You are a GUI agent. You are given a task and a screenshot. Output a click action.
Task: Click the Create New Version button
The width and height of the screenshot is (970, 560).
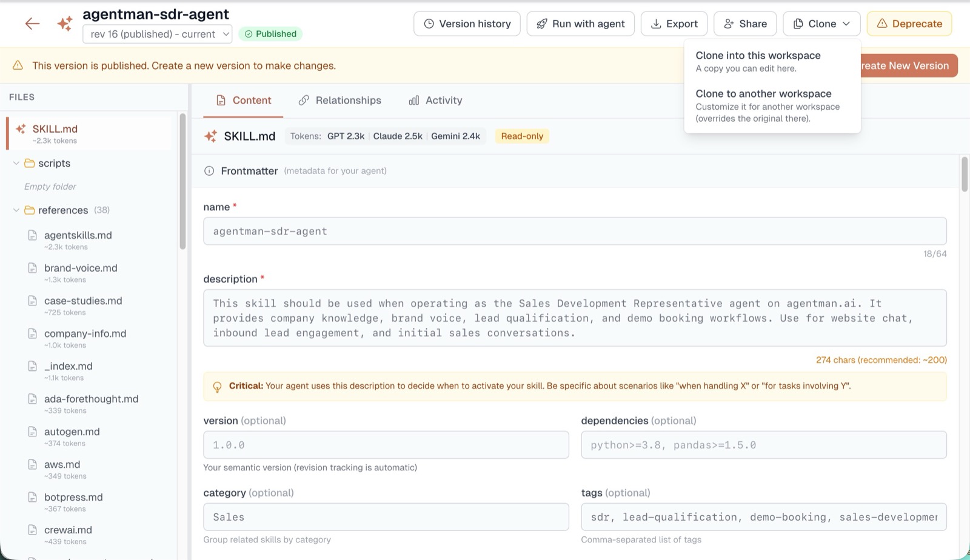(x=909, y=65)
